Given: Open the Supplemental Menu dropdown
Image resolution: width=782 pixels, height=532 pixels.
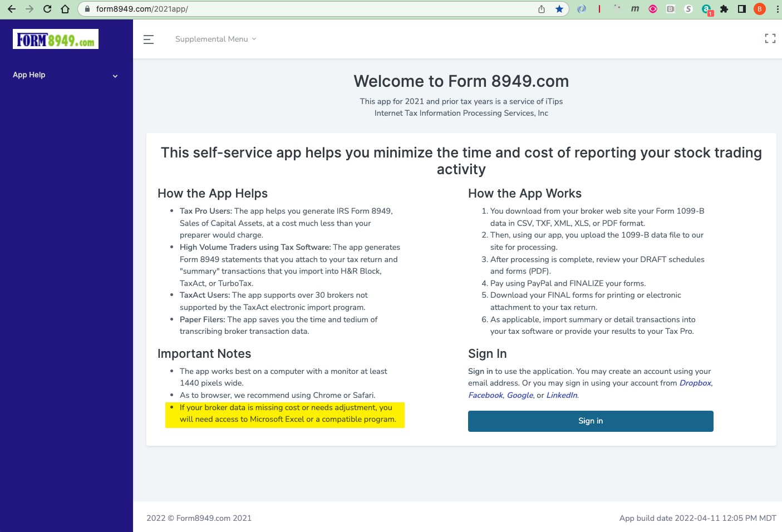Looking at the screenshot, I should point(215,39).
